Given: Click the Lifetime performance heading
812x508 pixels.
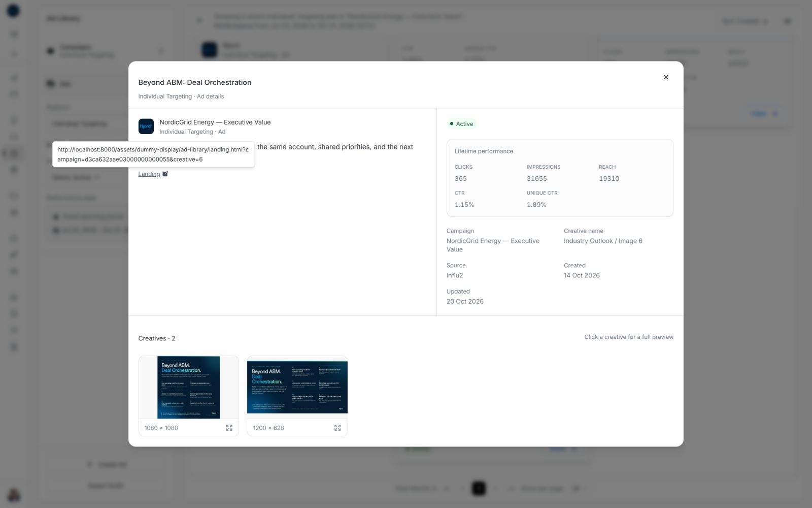Looking at the screenshot, I should point(484,151).
